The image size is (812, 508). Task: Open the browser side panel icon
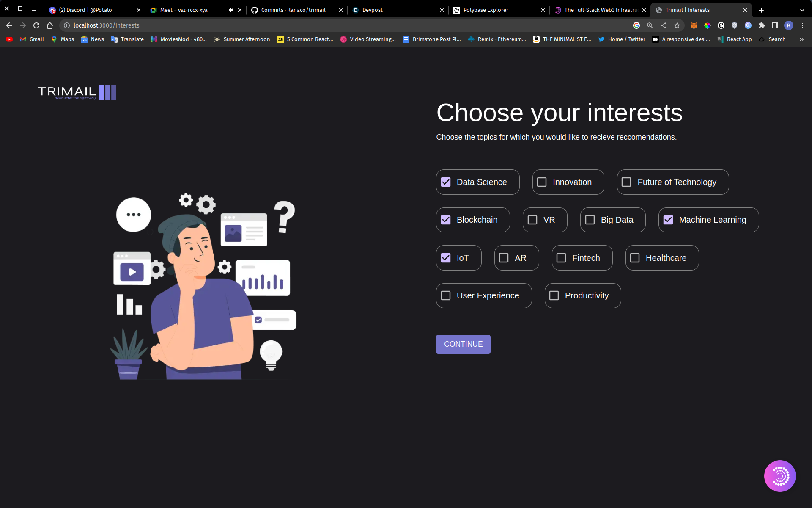pos(775,25)
